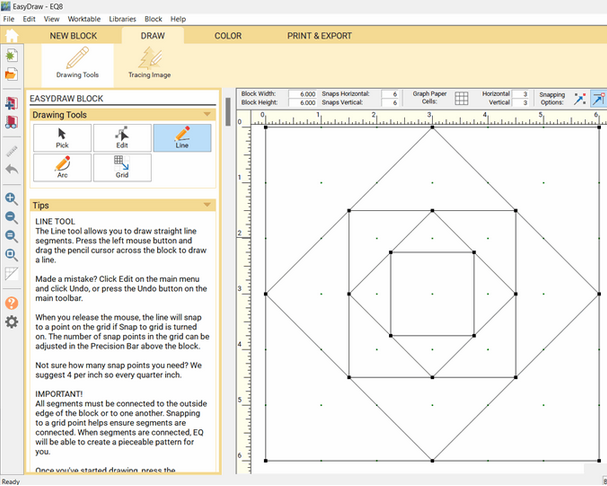Screen dimensions: 607x486
Task: Open the Drawing Tools ribbon button
Action: pos(77,63)
